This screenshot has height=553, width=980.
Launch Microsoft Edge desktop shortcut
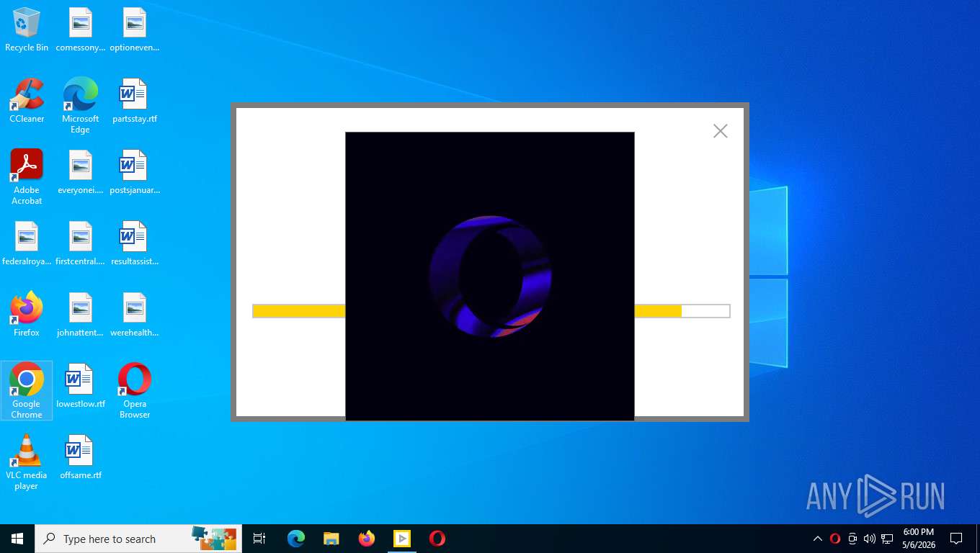click(81, 106)
